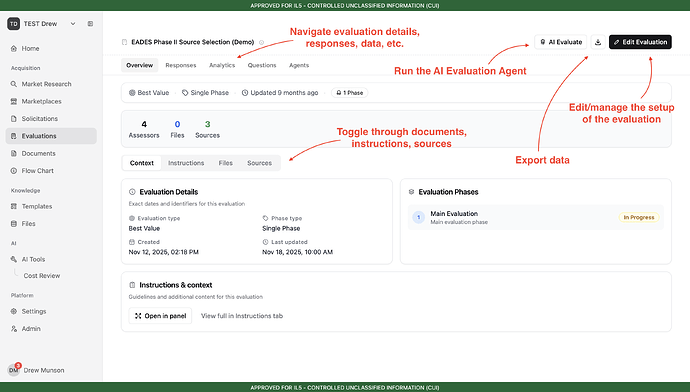Open Home in the sidebar
The image size is (690, 392).
coord(51,48)
